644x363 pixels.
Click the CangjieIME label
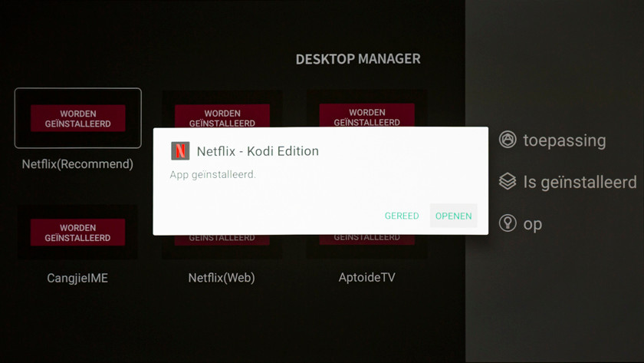tap(77, 278)
